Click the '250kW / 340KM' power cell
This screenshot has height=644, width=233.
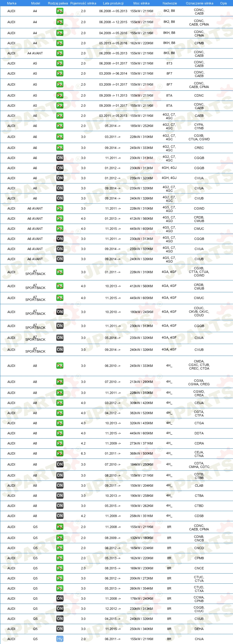click(142, 629)
